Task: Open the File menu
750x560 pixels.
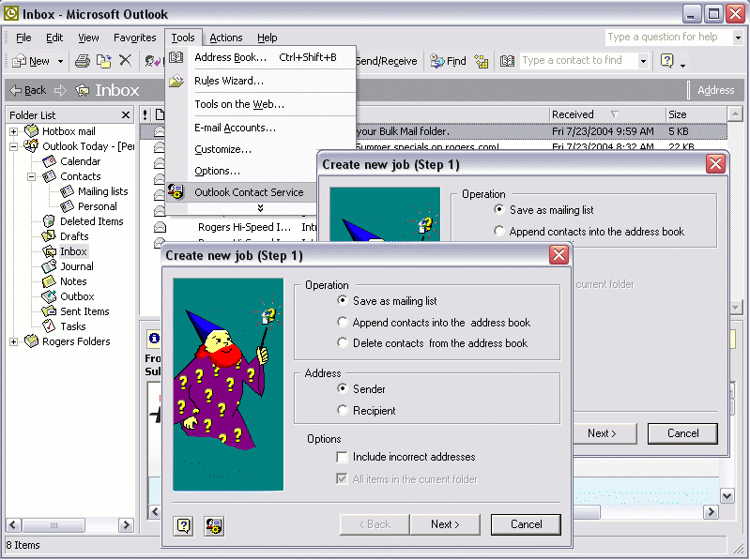Action: (23, 38)
